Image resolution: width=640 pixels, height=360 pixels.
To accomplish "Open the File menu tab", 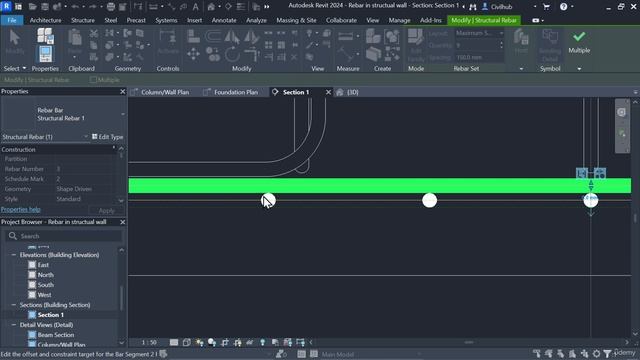I will point(12,20).
